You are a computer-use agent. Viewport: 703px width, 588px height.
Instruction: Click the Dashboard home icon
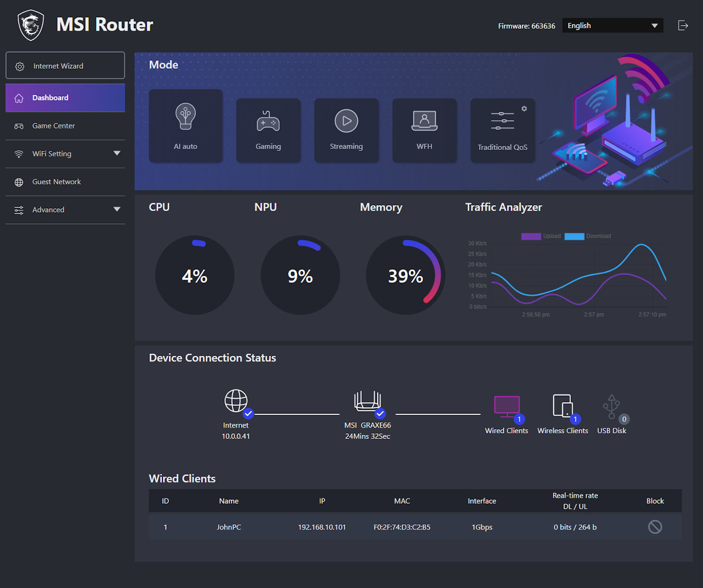pos(19,98)
